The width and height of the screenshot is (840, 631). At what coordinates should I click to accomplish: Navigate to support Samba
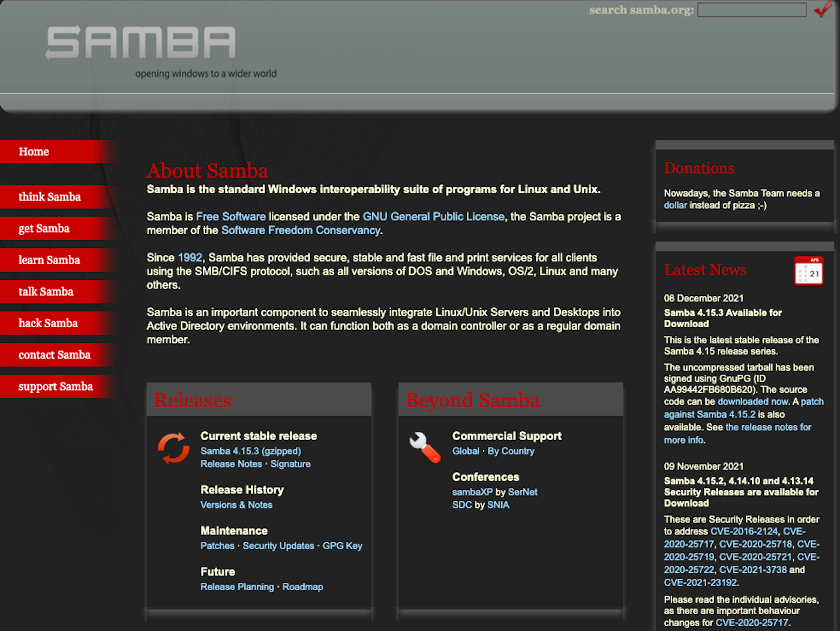pos(56,386)
